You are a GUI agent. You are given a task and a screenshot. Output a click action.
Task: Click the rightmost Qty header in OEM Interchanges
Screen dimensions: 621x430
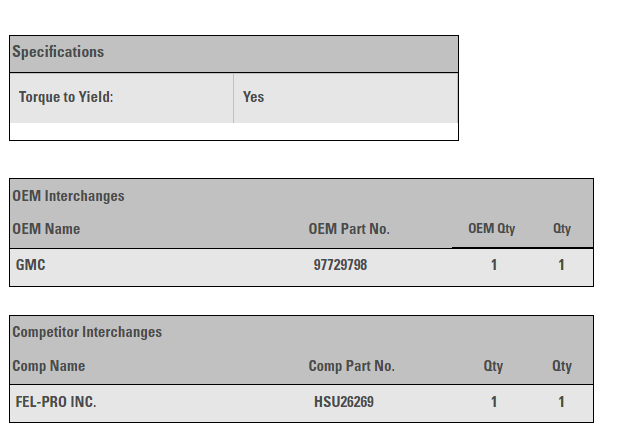point(562,229)
